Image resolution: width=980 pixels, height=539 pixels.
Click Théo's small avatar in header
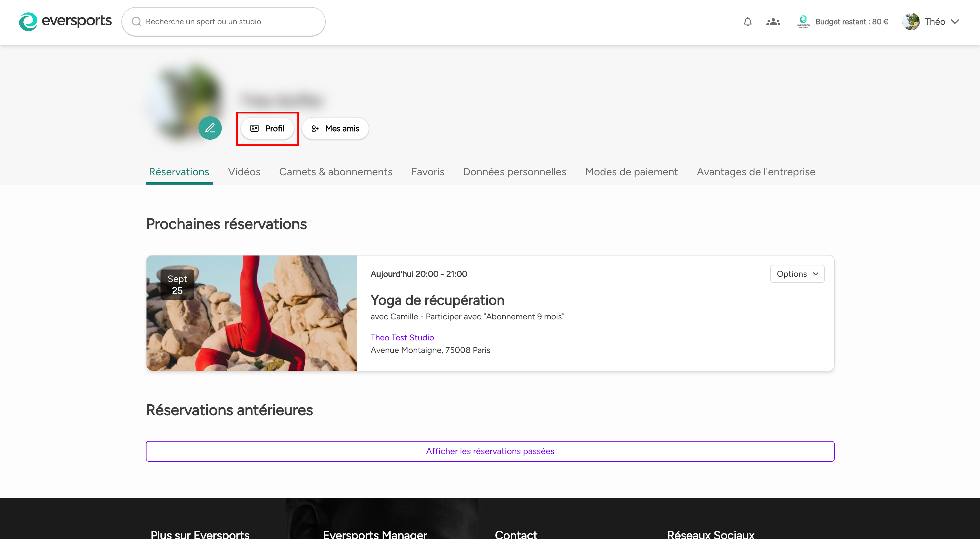911,22
